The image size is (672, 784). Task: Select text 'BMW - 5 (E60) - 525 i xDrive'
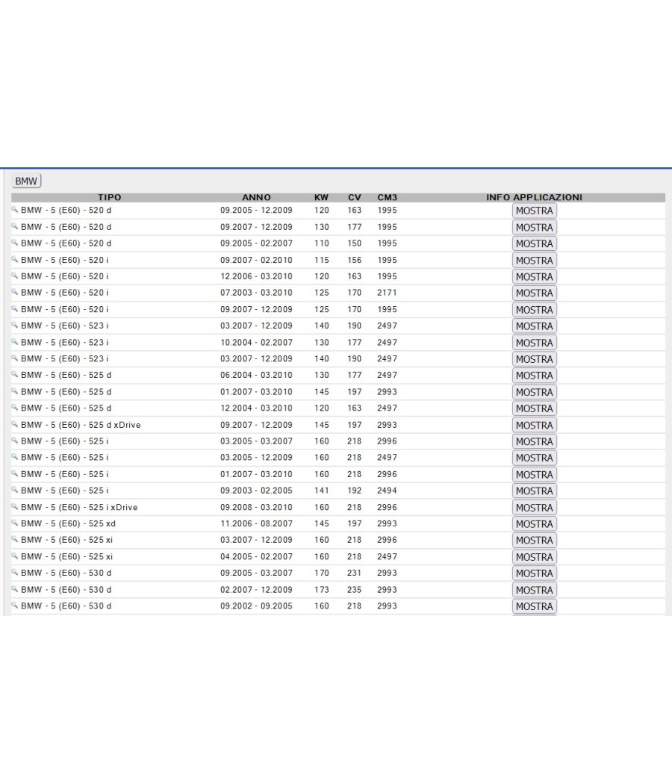[x=79, y=507]
